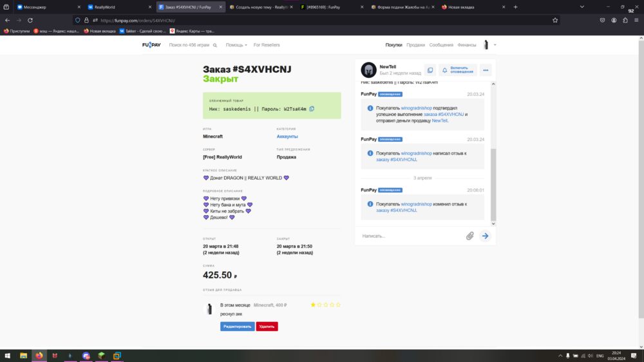Viewport: 644px width, 362px height.
Task: Open Firefox account icon in toolbar
Action: pyautogui.click(x=614, y=20)
